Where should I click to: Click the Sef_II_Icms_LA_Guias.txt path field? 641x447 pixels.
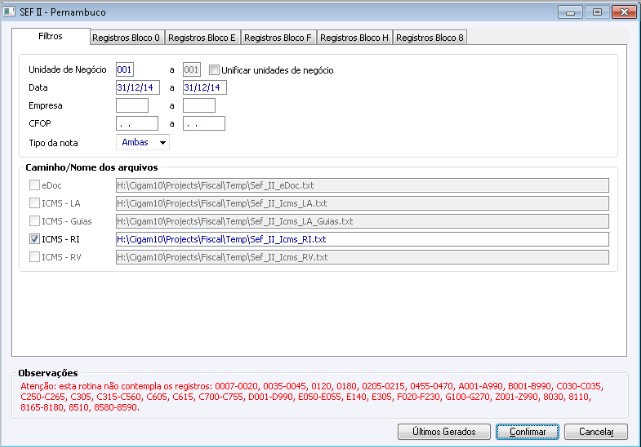coord(362,221)
